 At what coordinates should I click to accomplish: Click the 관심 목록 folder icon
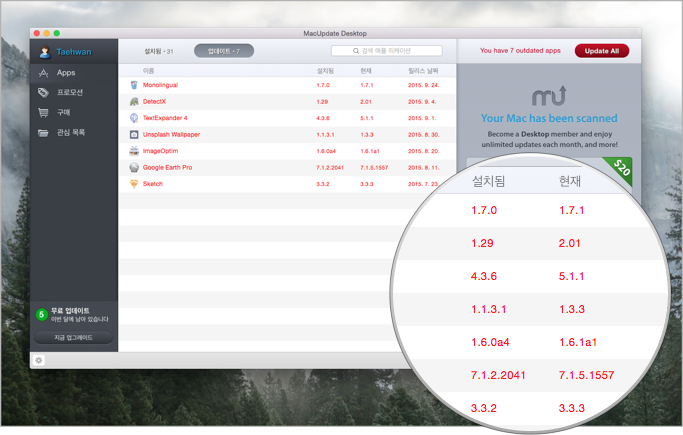tap(43, 133)
